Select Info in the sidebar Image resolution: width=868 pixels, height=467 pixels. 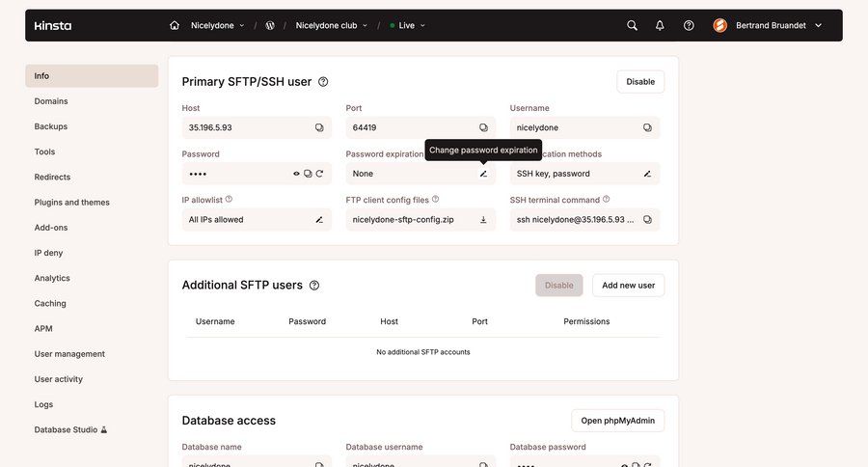click(92, 76)
